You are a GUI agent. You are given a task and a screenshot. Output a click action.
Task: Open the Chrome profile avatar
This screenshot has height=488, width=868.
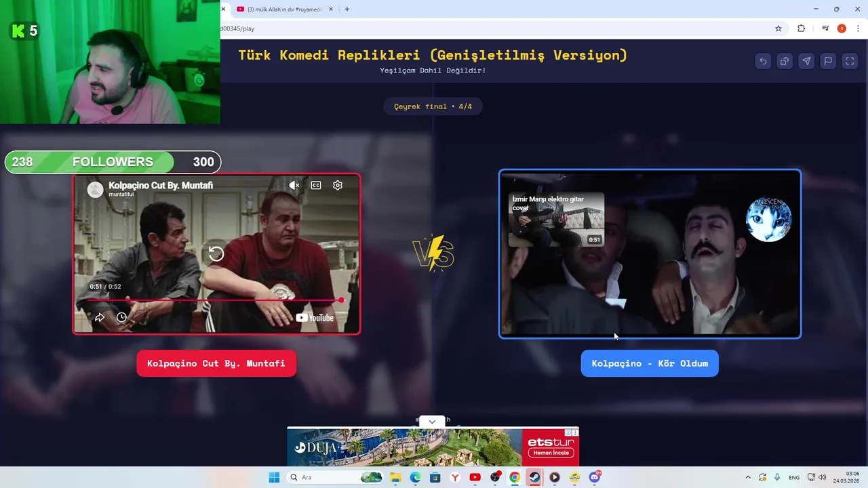click(x=842, y=28)
